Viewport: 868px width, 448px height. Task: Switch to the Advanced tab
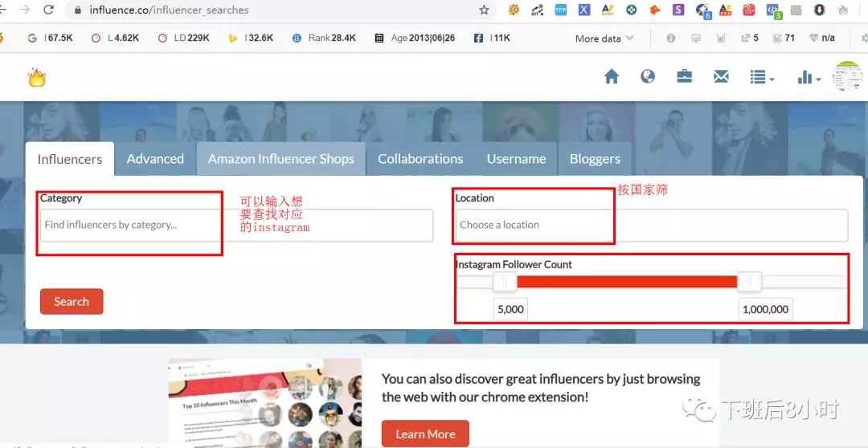155,159
